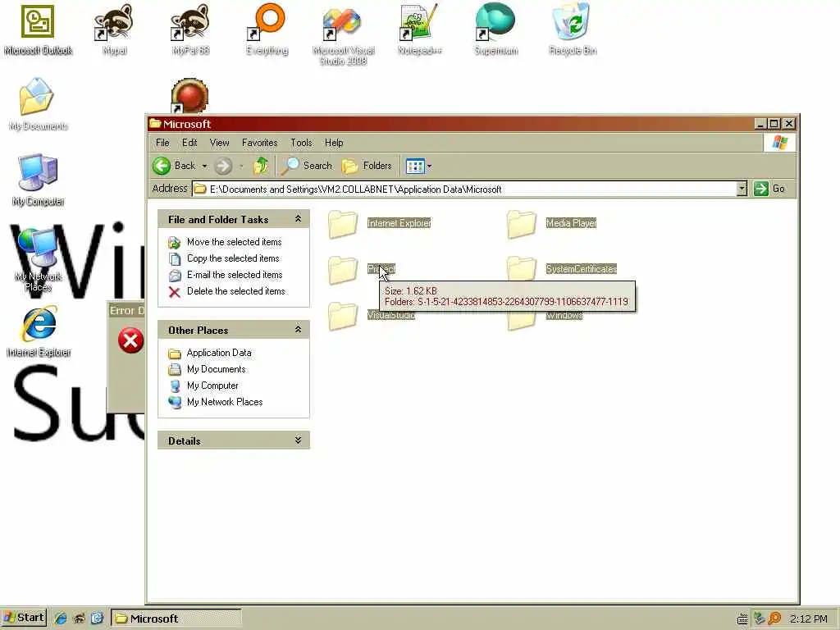Viewport: 840px width, 630px height.
Task: Toggle the Folders pane button
Action: tap(367, 166)
